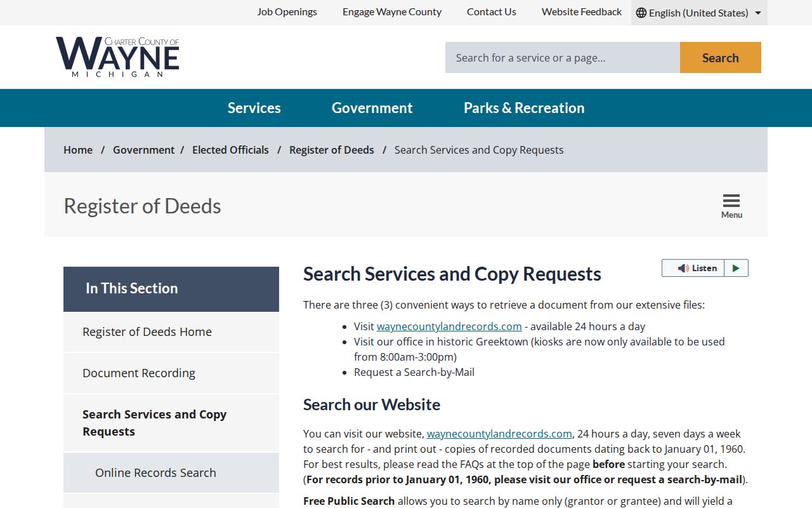
Task: Open the Engage Wayne County link
Action: (x=392, y=12)
